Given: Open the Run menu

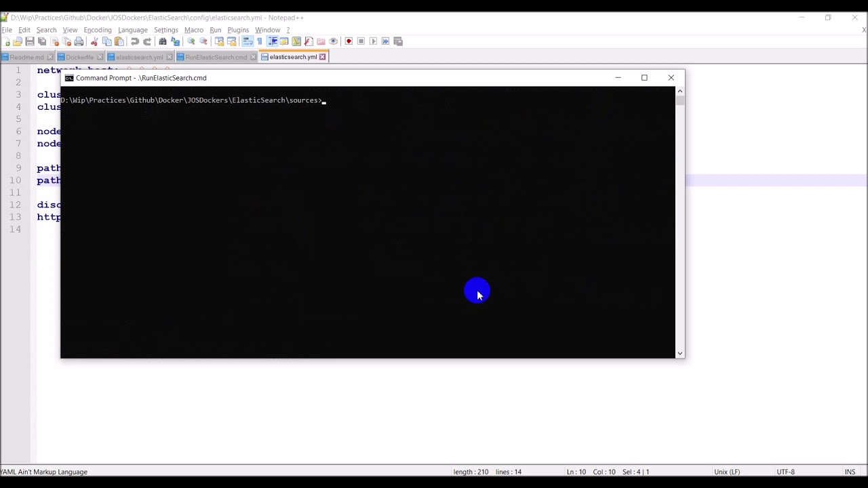Looking at the screenshot, I should 216,30.
